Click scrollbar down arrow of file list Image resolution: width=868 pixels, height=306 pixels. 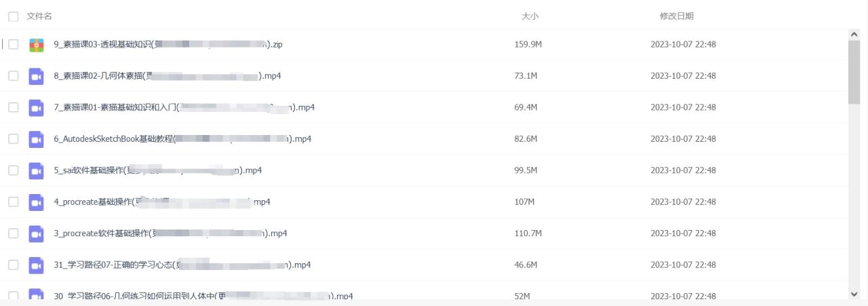click(x=854, y=293)
